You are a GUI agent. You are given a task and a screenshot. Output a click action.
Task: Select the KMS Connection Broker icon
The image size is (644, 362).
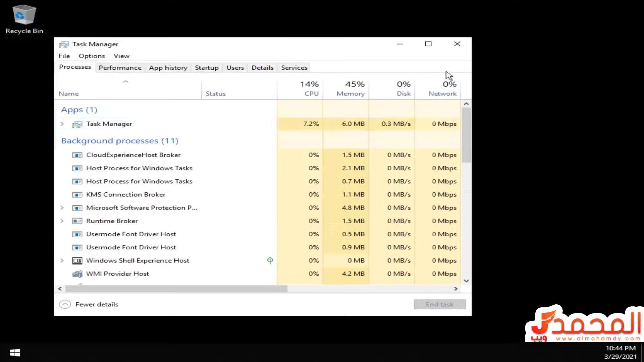pos(77,195)
